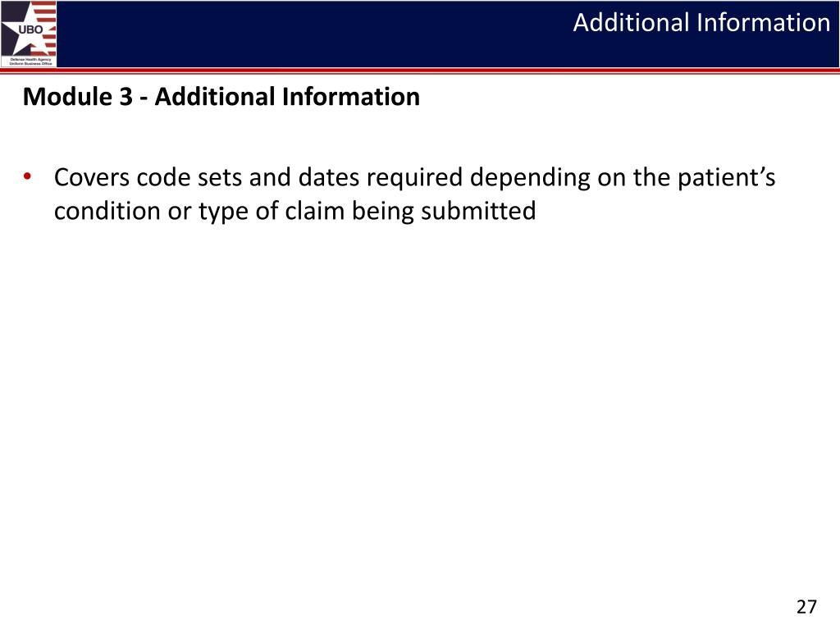Viewport: 840px width, 630px height.
Task: Click the word Covers in the bullet
Action: pyautogui.click(x=92, y=177)
